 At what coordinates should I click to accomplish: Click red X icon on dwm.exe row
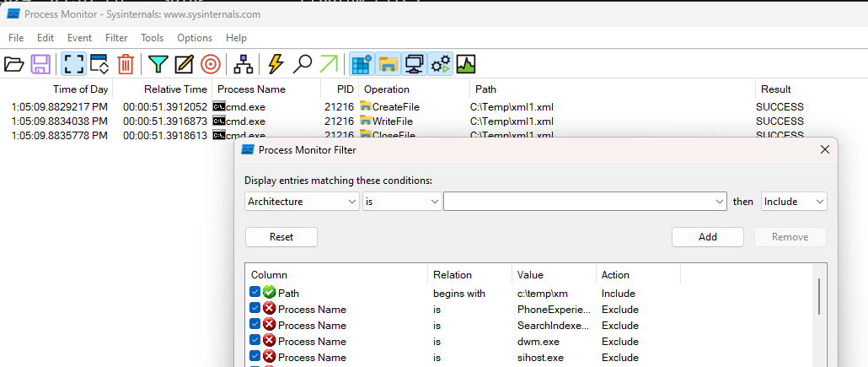[270, 340]
